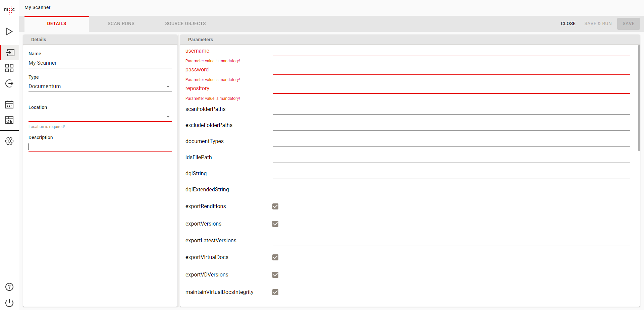This screenshot has height=310, width=644.
Task: Open the dashboard grid icon in the sidebar
Action: coord(9,68)
